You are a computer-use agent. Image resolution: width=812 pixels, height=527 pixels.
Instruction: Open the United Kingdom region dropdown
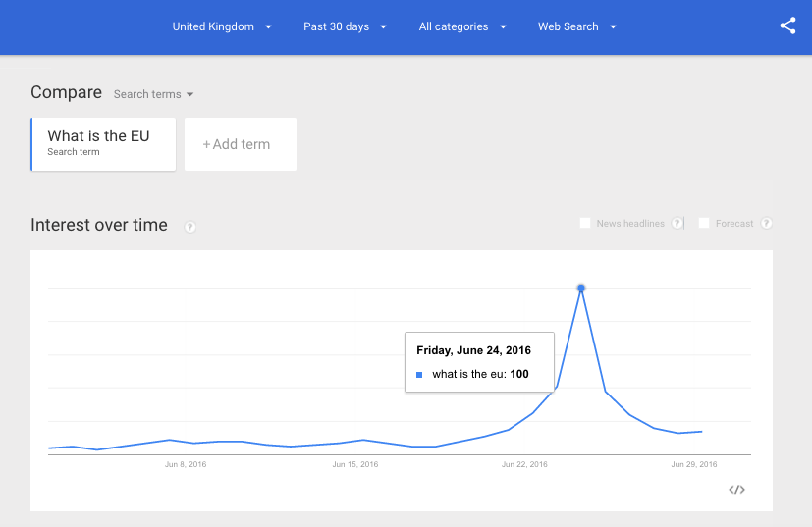(x=222, y=26)
